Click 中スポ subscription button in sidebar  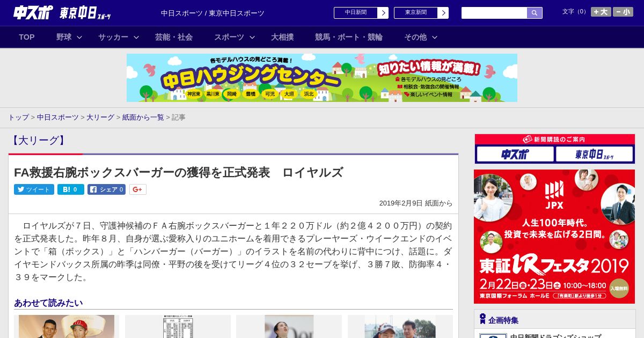click(515, 154)
